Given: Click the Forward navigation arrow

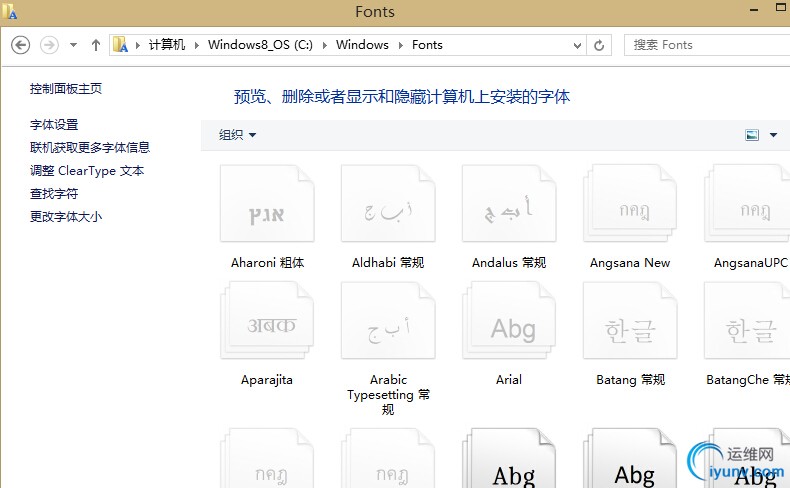Looking at the screenshot, I should tap(49, 45).
